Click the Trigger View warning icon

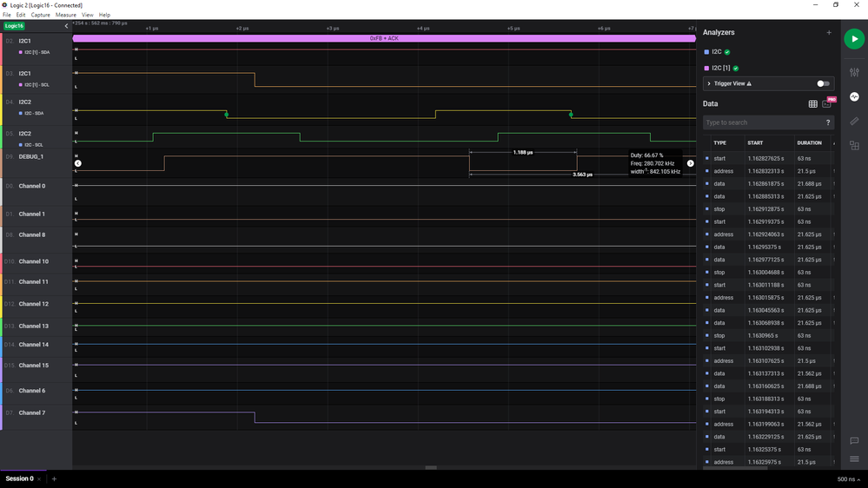click(749, 83)
